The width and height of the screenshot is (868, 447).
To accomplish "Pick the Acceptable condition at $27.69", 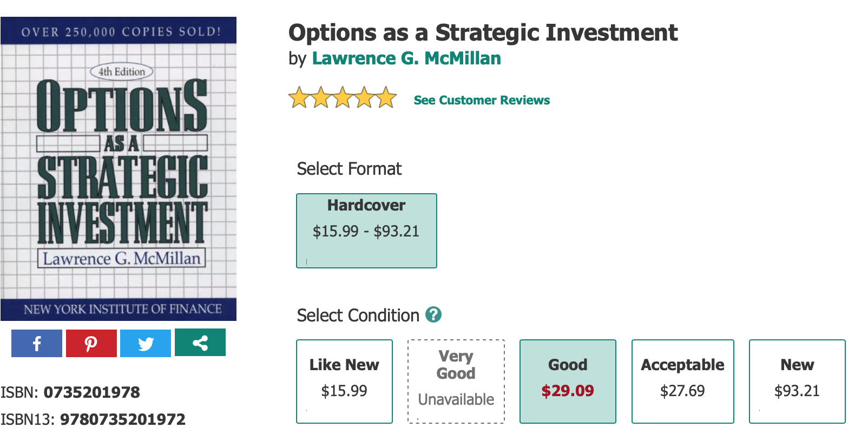I will click(x=682, y=381).
